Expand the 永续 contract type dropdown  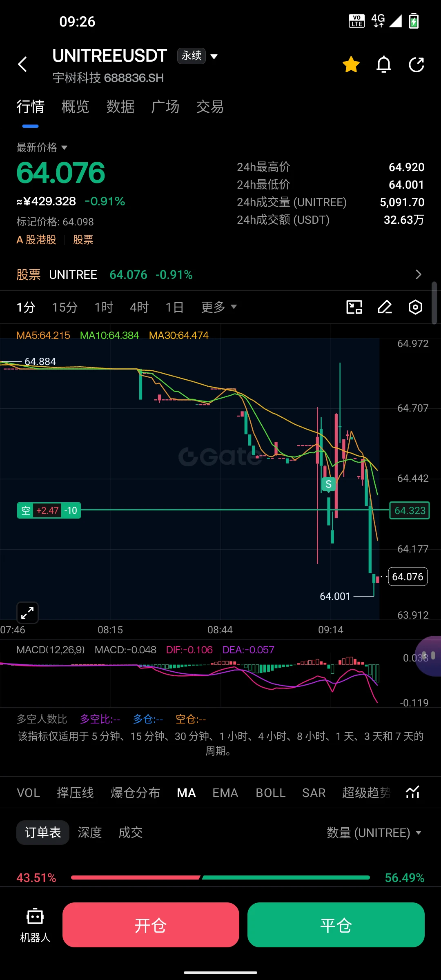[x=198, y=56]
